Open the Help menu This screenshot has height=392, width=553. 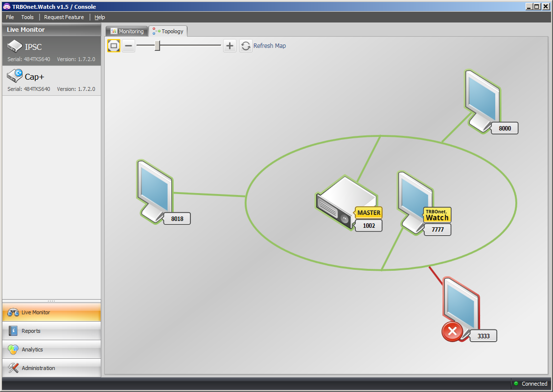click(99, 17)
